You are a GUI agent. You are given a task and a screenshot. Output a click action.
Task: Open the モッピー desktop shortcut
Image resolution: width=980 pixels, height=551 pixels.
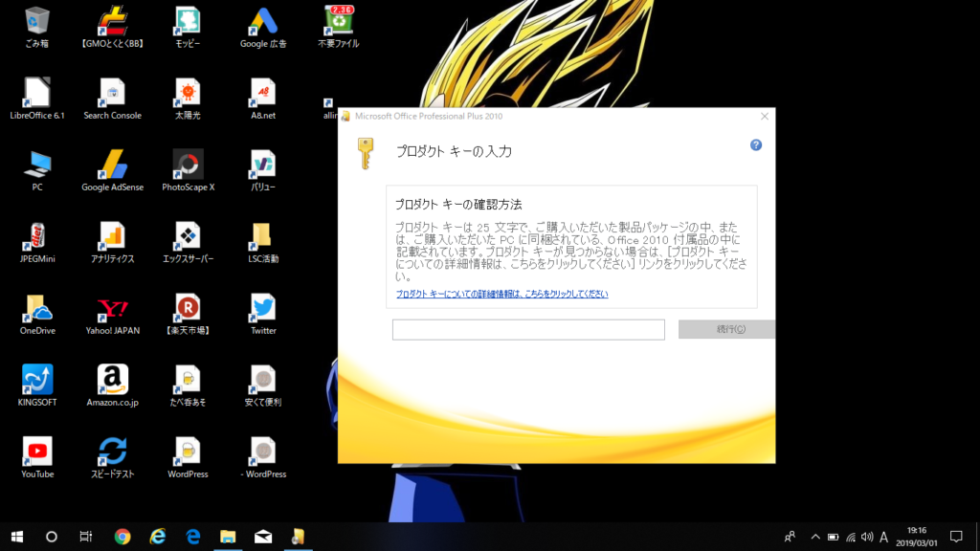pos(188,27)
